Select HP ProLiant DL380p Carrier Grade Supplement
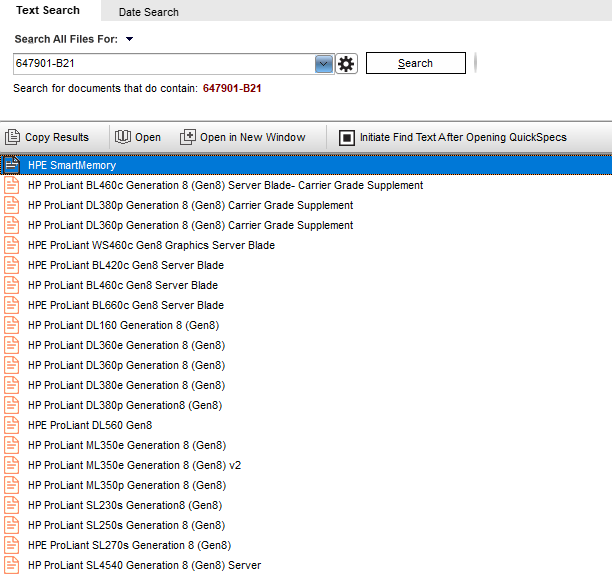Image resolution: width=612 pixels, height=588 pixels. [x=190, y=205]
